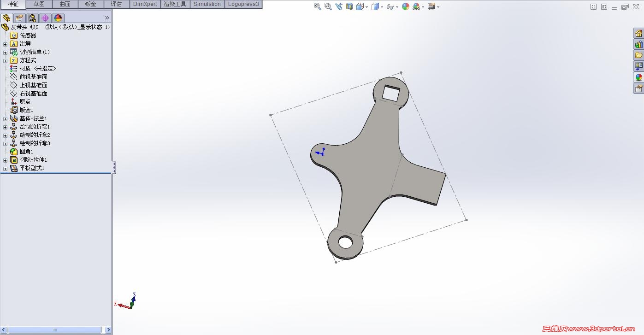Viewport: 644px width, 335px height.
Task: Expand the 方程式 tree node
Action: click(x=6, y=60)
